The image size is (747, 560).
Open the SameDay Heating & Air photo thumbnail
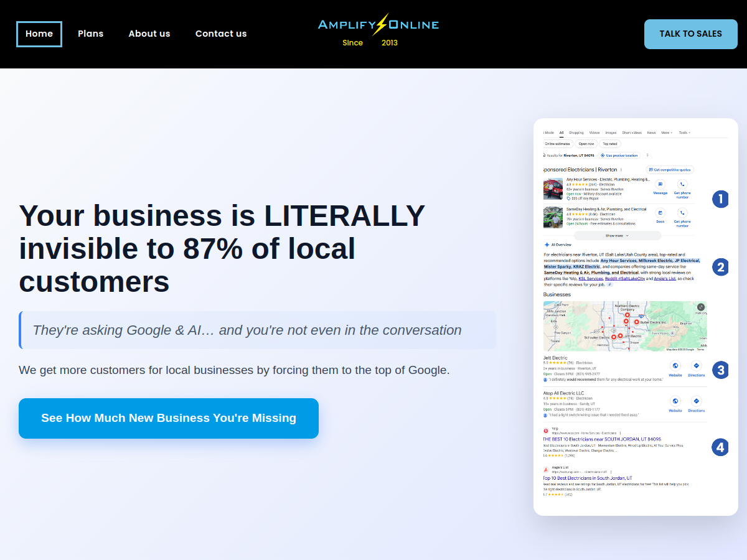click(x=553, y=217)
